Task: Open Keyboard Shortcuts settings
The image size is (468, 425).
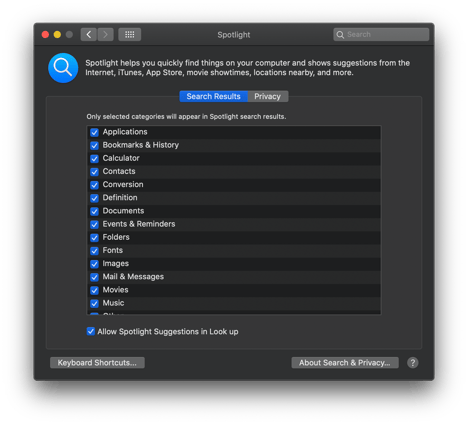Action: [97, 363]
